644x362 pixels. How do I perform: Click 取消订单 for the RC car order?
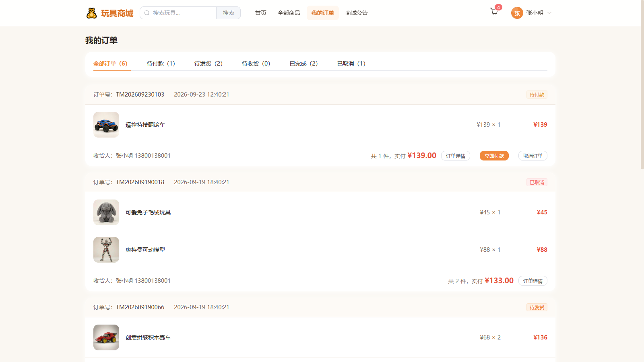pos(533,156)
